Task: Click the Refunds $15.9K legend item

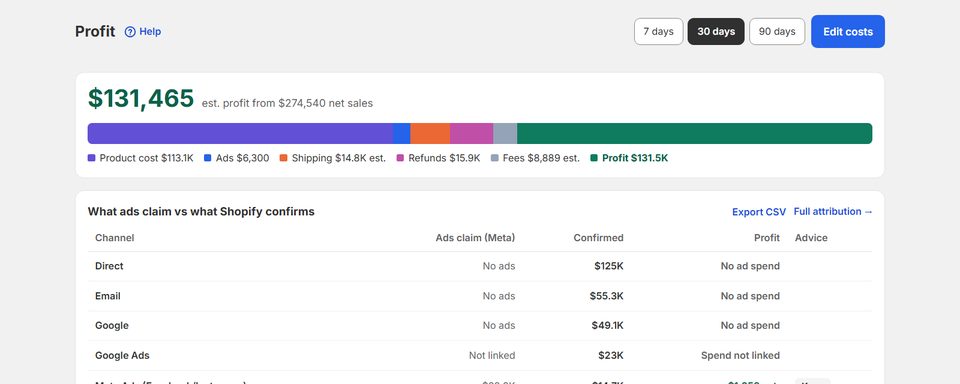Action: [438, 158]
